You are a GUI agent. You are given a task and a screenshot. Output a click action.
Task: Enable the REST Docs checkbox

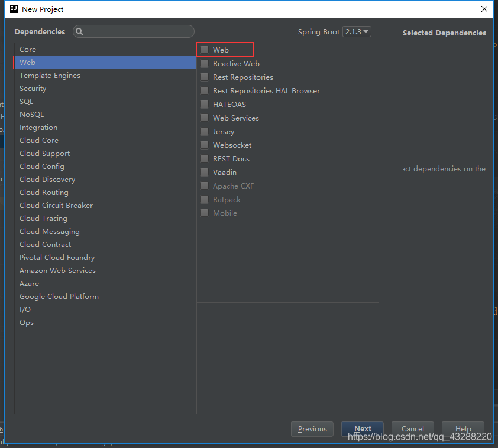pos(204,158)
